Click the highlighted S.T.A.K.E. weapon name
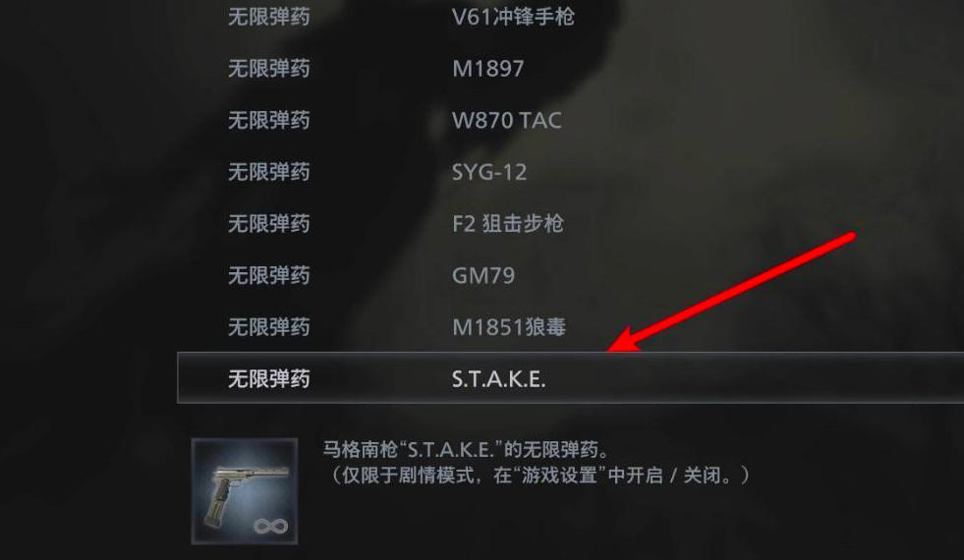 (x=498, y=378)
